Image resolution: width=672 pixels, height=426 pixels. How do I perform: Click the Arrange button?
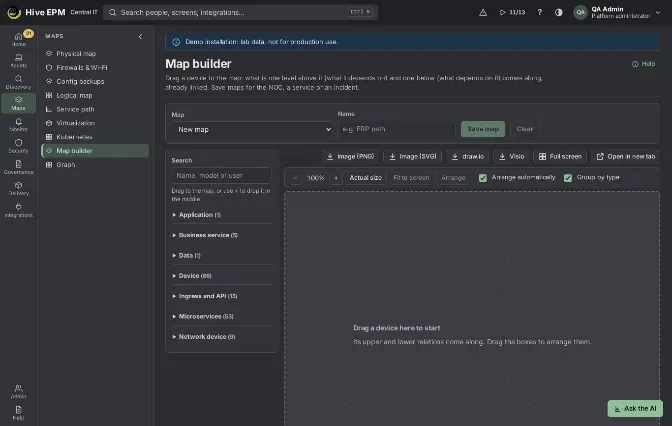tap(453, 178)
